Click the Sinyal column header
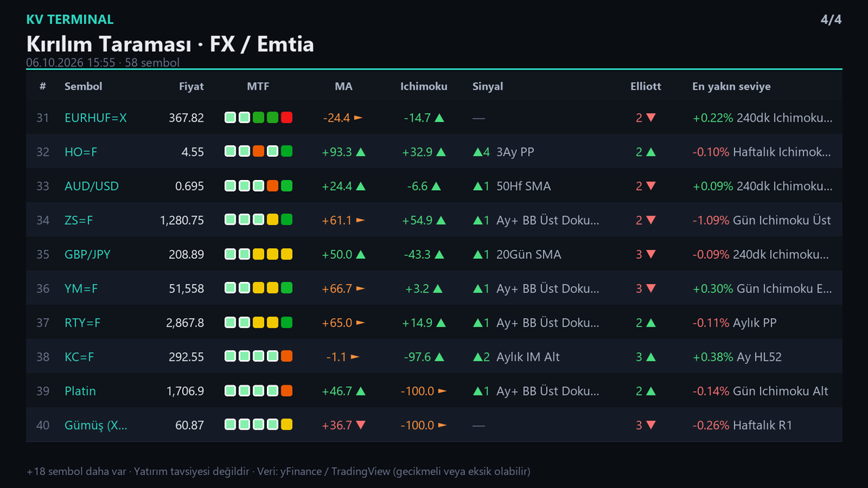This screenshot has width=868, height=488. [x=488, y=86]
